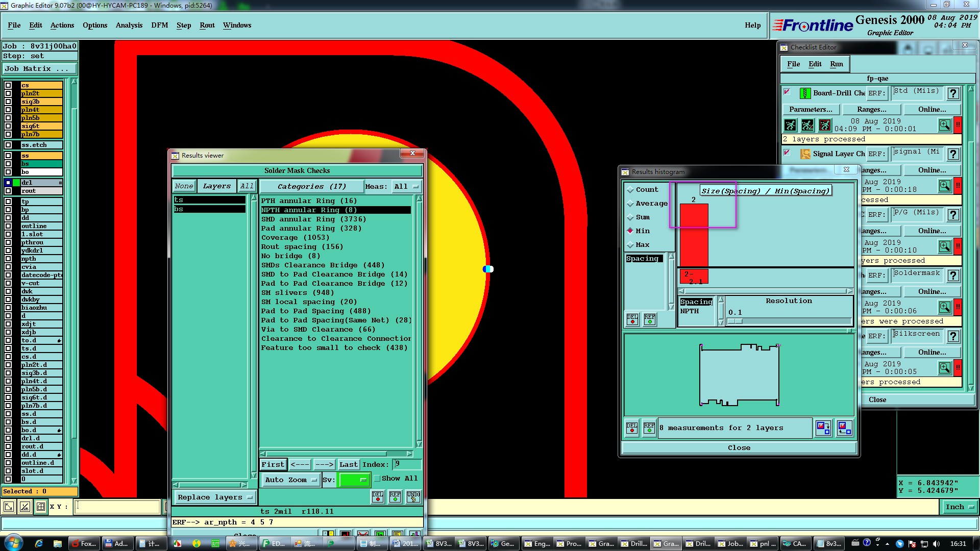Click green drill icon of Board-Drill Check

805,93
